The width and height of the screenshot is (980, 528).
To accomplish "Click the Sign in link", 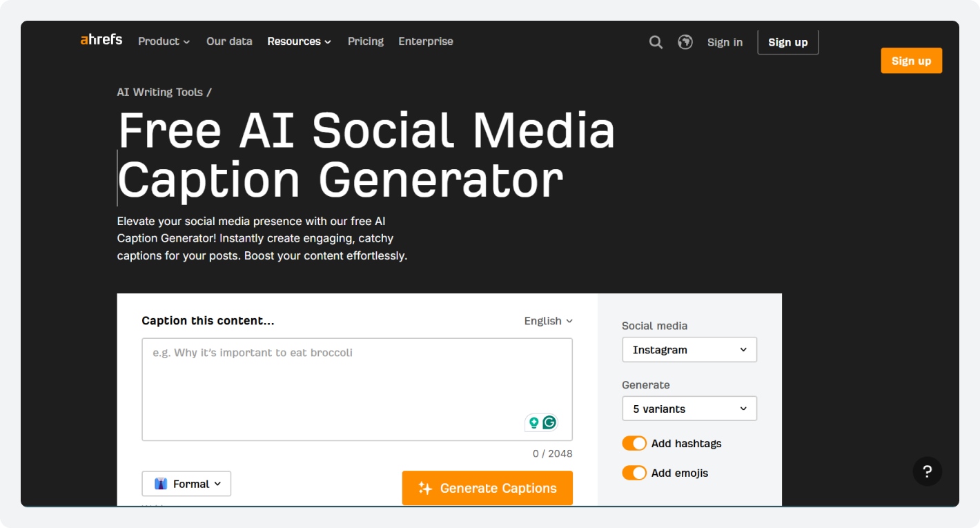I will (725, 42).
